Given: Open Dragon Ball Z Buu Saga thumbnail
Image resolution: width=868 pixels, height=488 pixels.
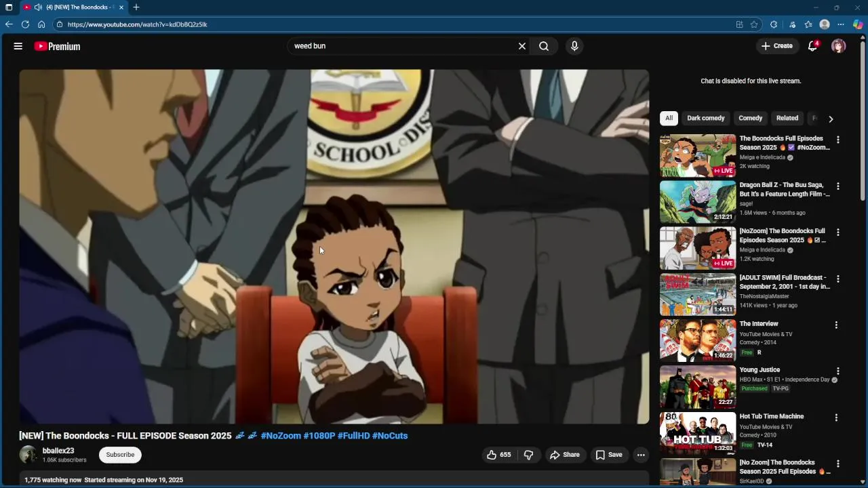Looking at the screenshot, I should click(x=698, y=201).
